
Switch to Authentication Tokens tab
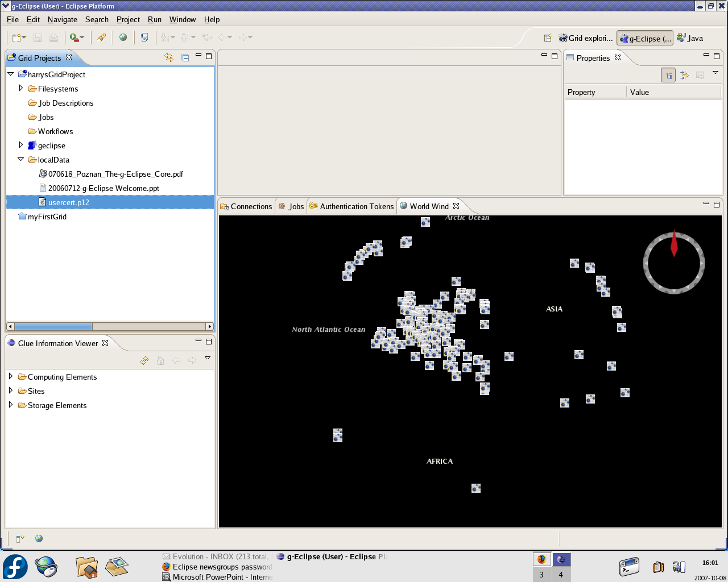[x=351, y=206]
